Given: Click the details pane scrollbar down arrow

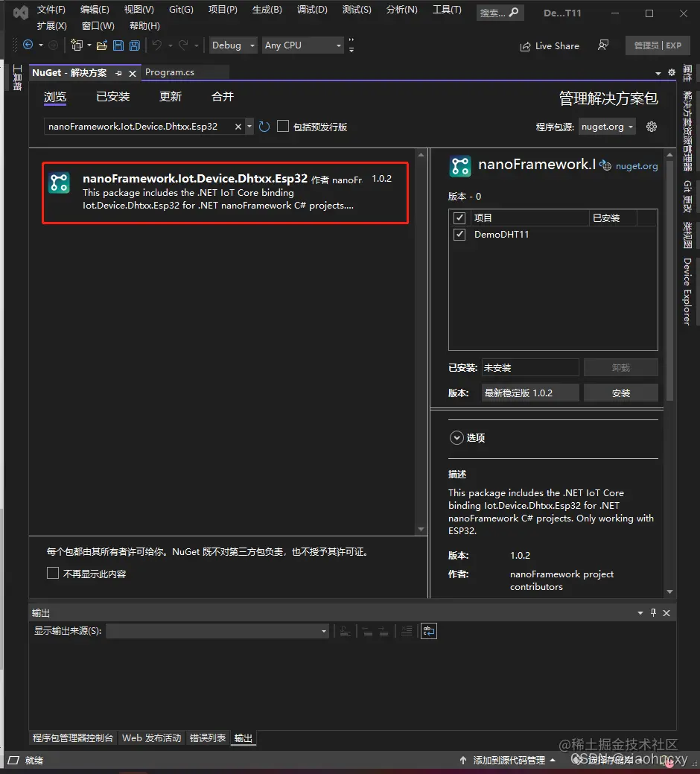Looking at the screenshot, I should point(669,591).
